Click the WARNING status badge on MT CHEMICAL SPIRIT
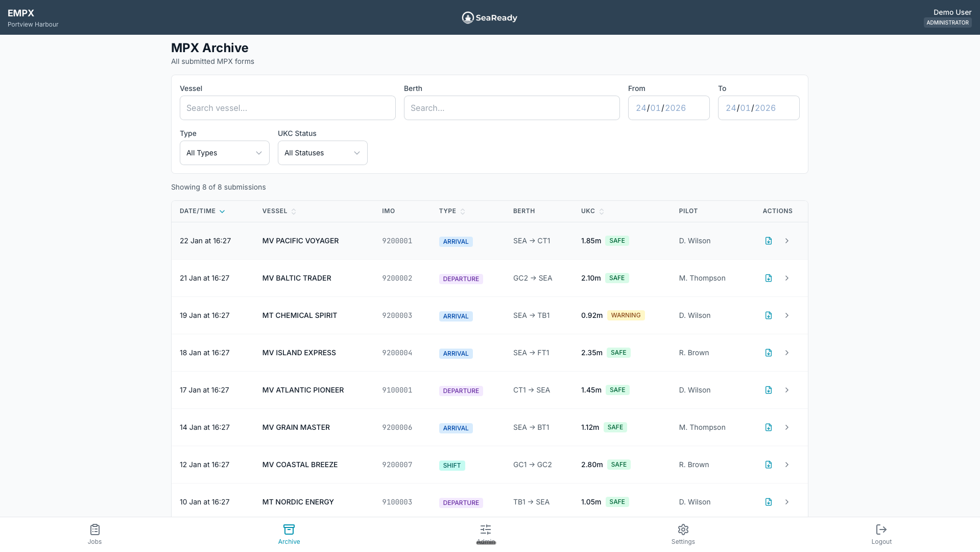 626,315
